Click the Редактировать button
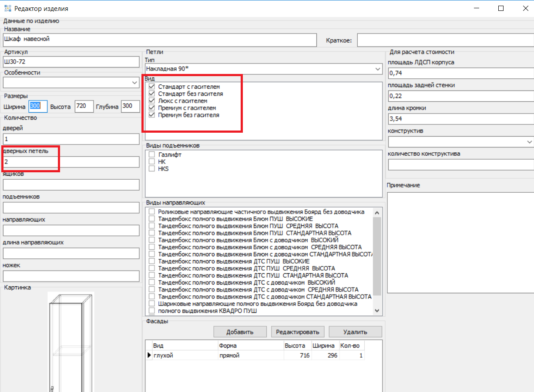 298,332
